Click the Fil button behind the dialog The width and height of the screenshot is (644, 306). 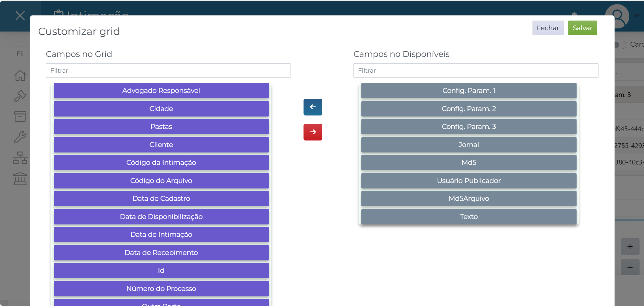pos(21,54)
